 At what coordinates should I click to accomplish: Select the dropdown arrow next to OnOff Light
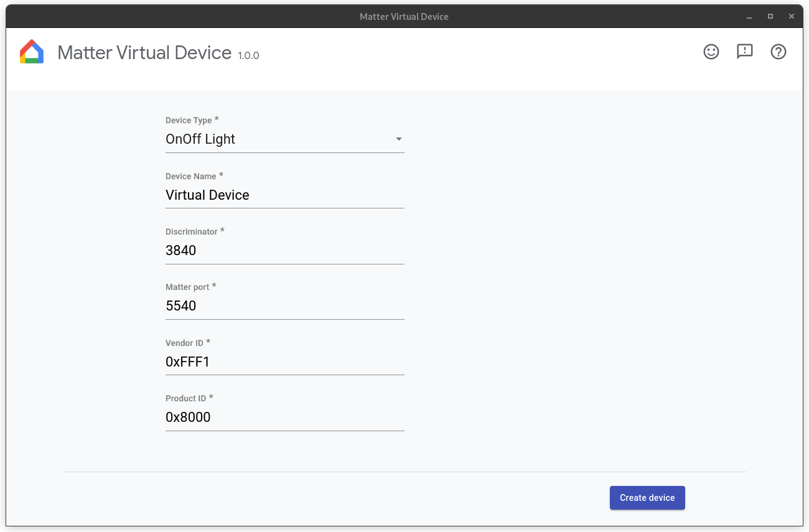(x=398, y=139)
